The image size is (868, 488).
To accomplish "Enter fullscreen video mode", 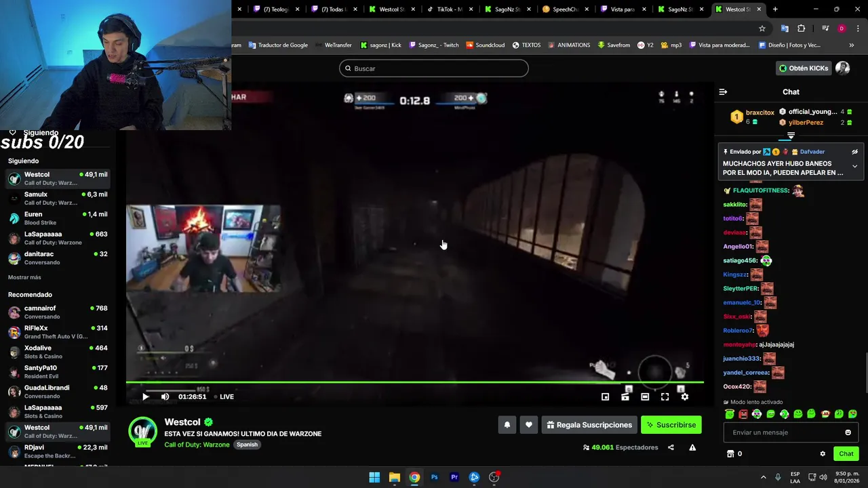I will pos(665,396).
